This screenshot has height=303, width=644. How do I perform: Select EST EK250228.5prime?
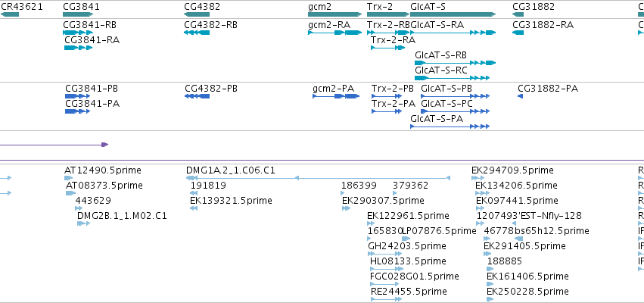pyautogui.click(x=527, y=292)
